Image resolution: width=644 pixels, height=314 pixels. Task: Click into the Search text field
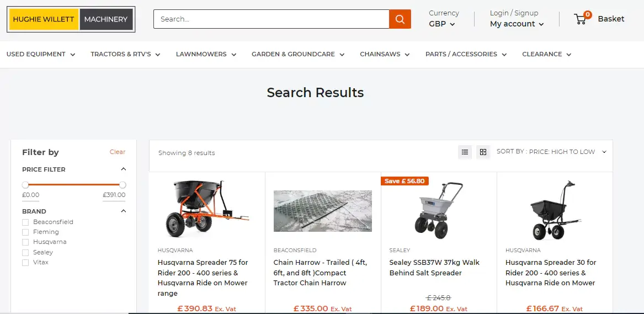(x=271, y=19)
